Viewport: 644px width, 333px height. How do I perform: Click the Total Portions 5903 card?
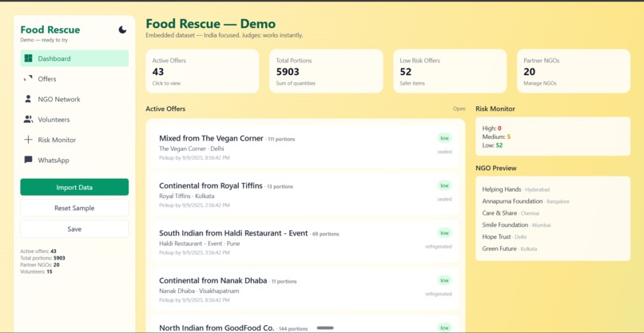click(326, 71)
